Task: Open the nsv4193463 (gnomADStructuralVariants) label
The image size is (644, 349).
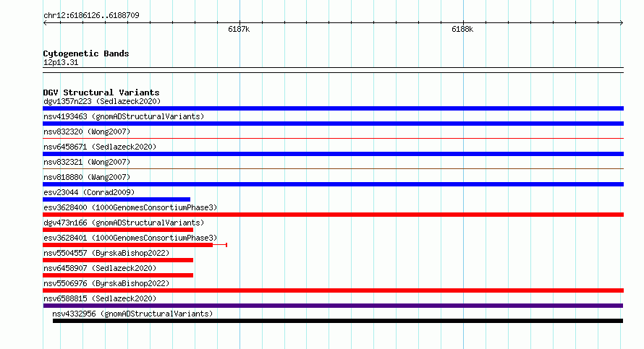Action: click(x=124, y=116)
